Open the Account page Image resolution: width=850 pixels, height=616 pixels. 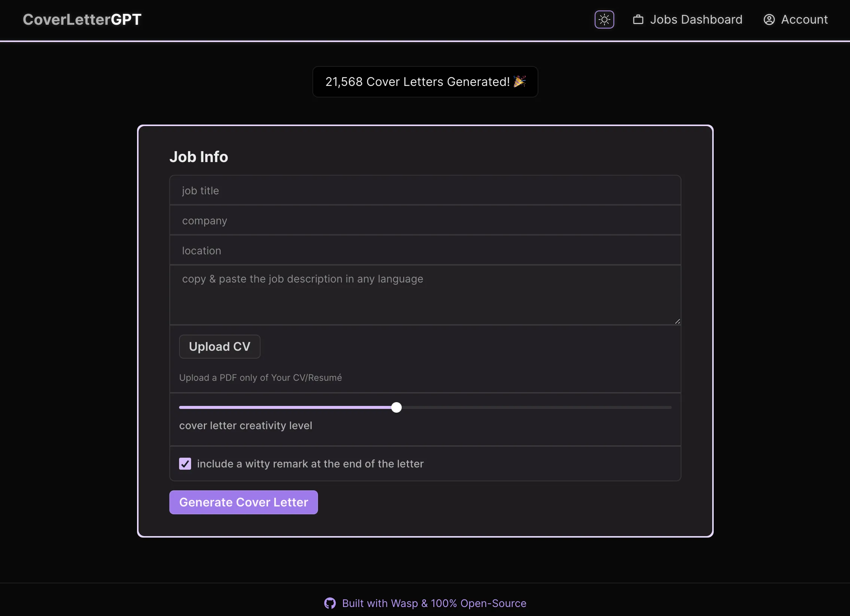coord(803,19)
